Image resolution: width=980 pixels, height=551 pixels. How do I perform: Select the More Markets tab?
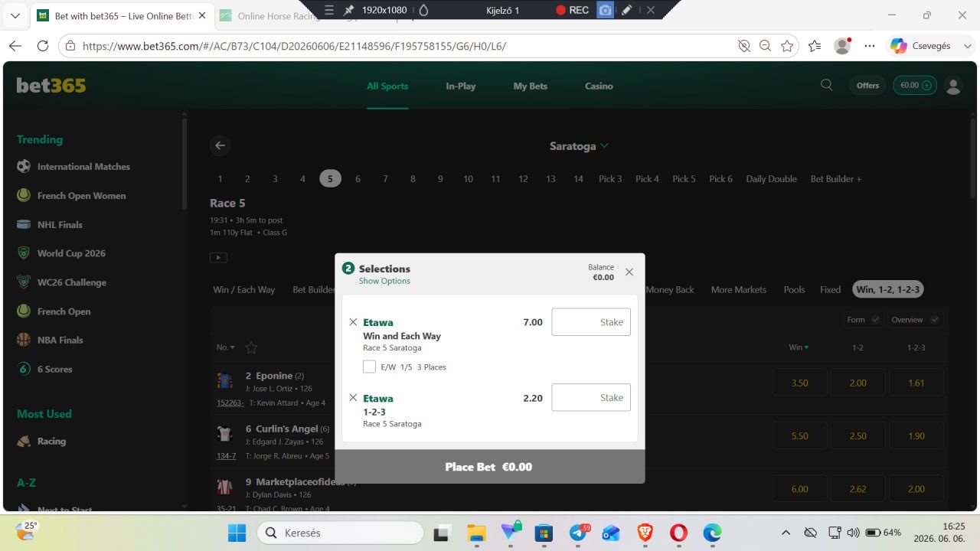point(738,290)
